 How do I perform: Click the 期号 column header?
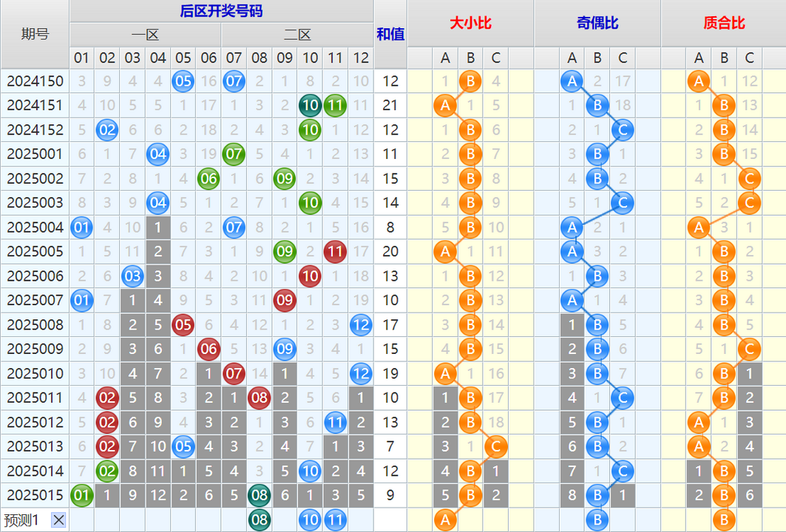[35, 34]
